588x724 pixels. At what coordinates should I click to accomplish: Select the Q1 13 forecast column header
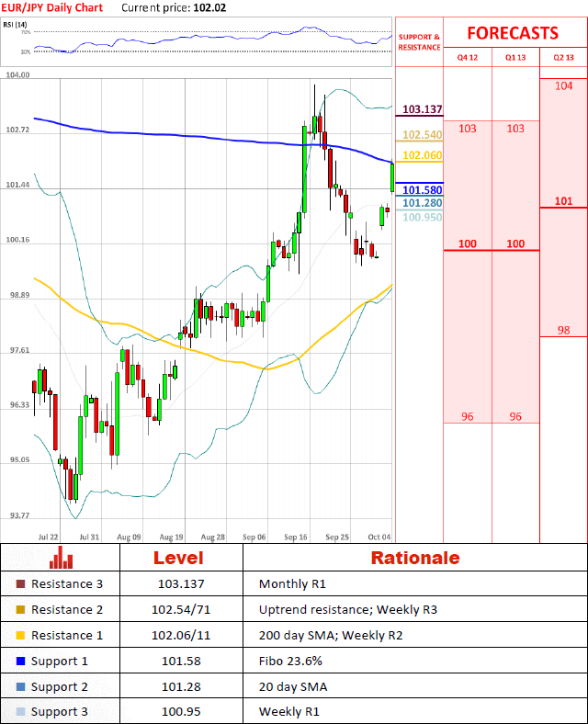click(x=515, y=58)
